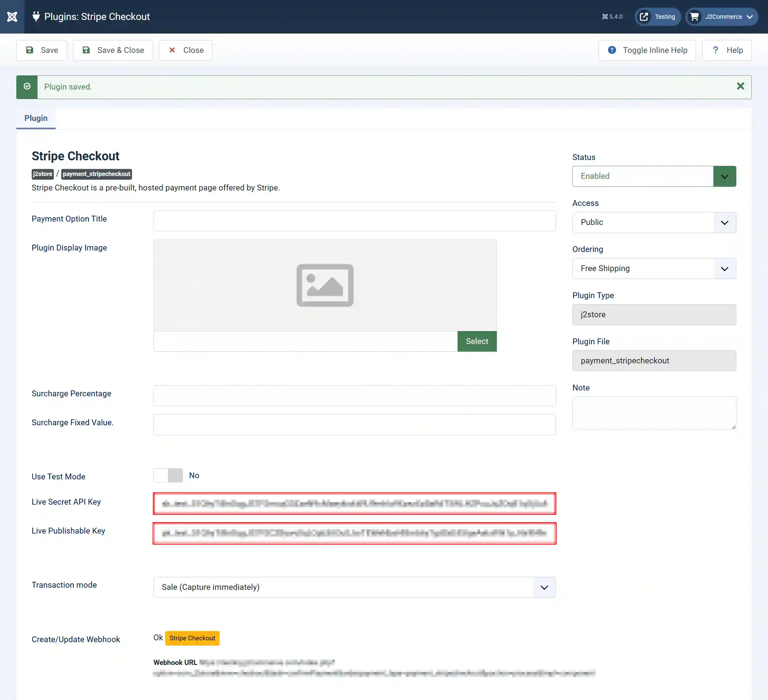Click the image path input field
768x700 pixels.
click(306, 341)
